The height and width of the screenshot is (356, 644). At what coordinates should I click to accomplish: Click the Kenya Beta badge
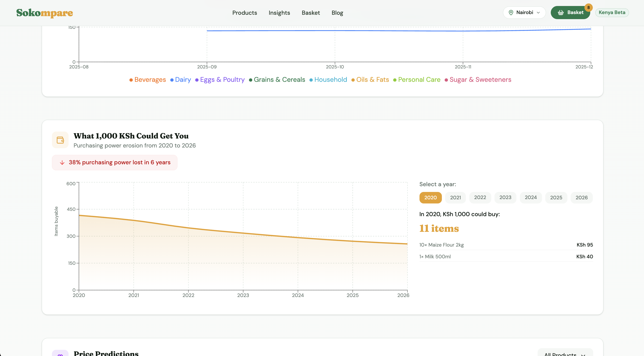612,12
